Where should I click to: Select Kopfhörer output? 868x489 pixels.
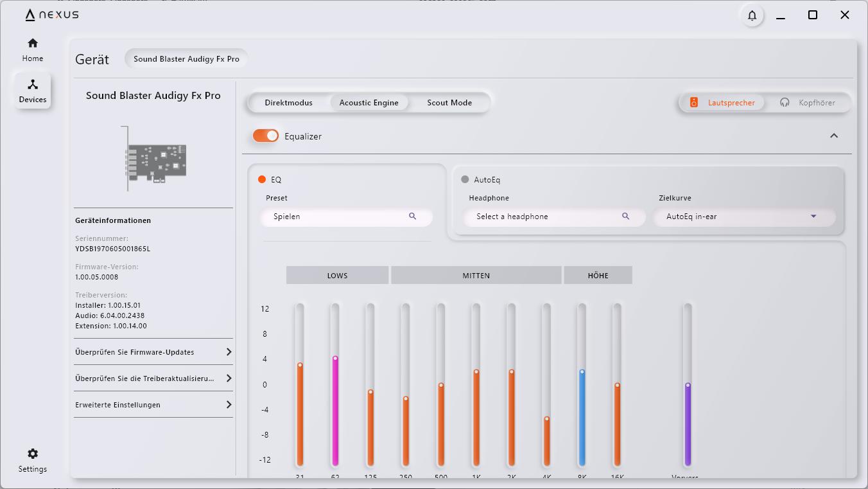pyautogui.click(x=808, y=103)
